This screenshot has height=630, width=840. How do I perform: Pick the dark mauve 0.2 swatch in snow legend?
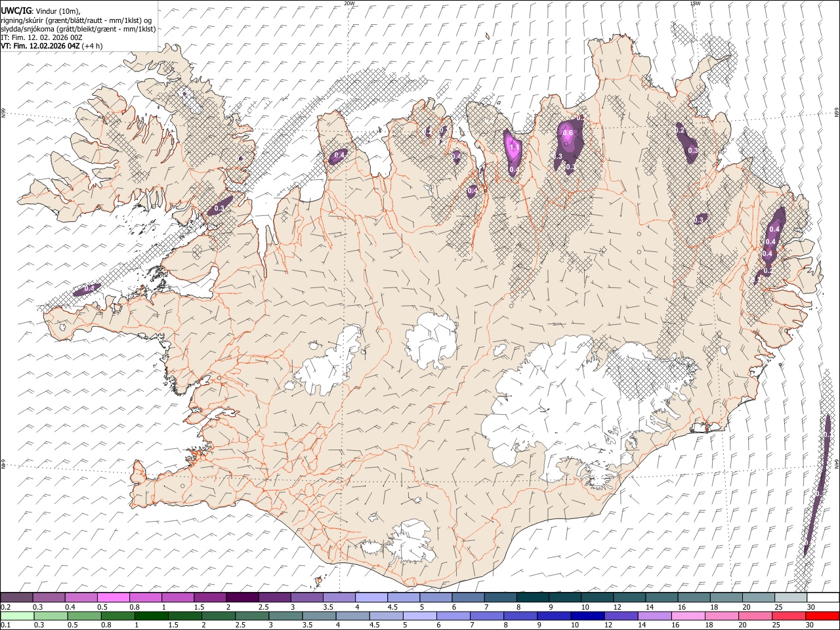(16, 598)
